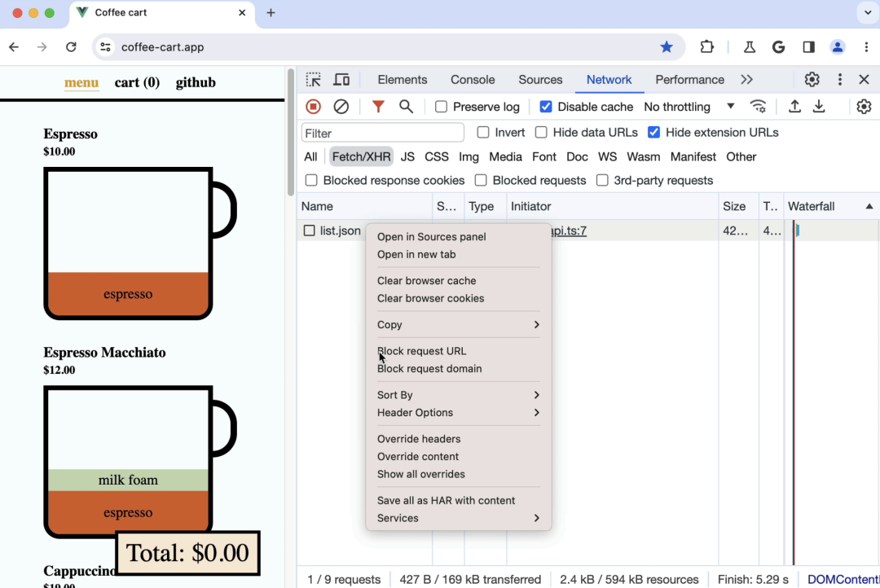Expand the Copy submenu

[x=458, y=325]
